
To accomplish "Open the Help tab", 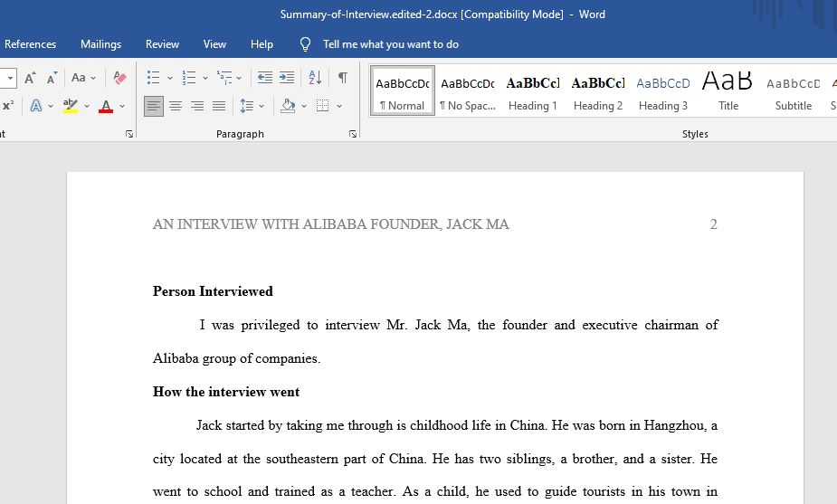I will coord(262,44).
